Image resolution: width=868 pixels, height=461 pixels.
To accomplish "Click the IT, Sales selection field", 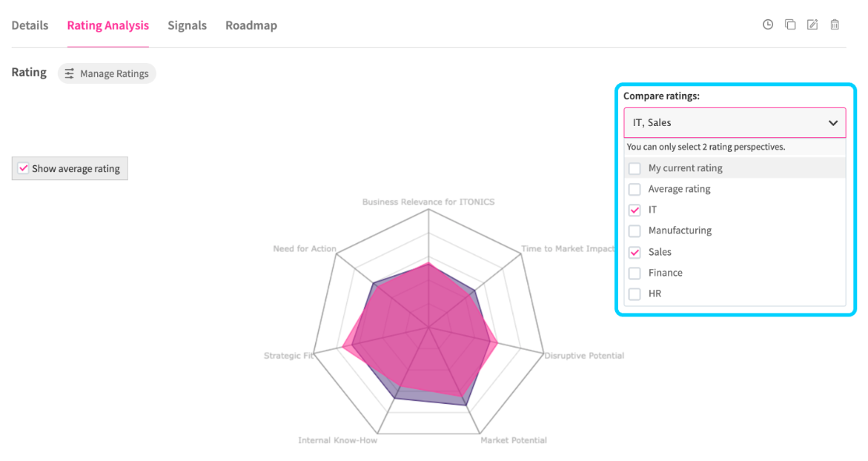I will tap(726, 123).
